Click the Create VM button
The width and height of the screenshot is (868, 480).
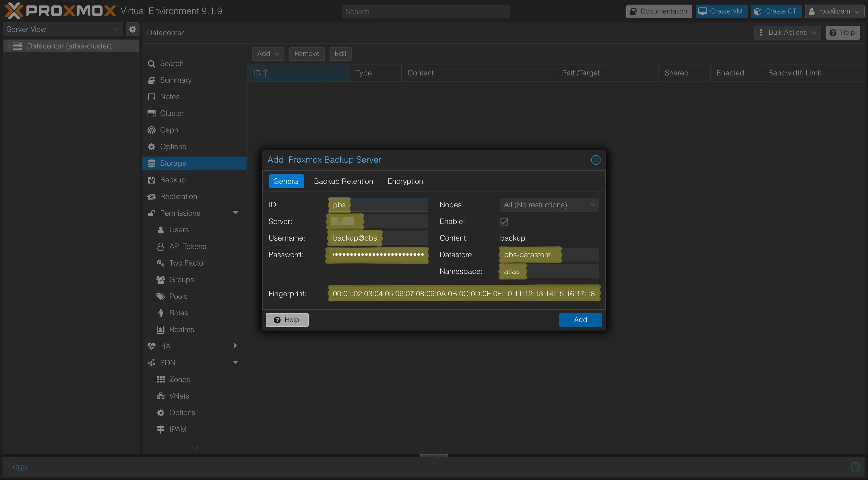pyautogui.click(x=721, y=11)
